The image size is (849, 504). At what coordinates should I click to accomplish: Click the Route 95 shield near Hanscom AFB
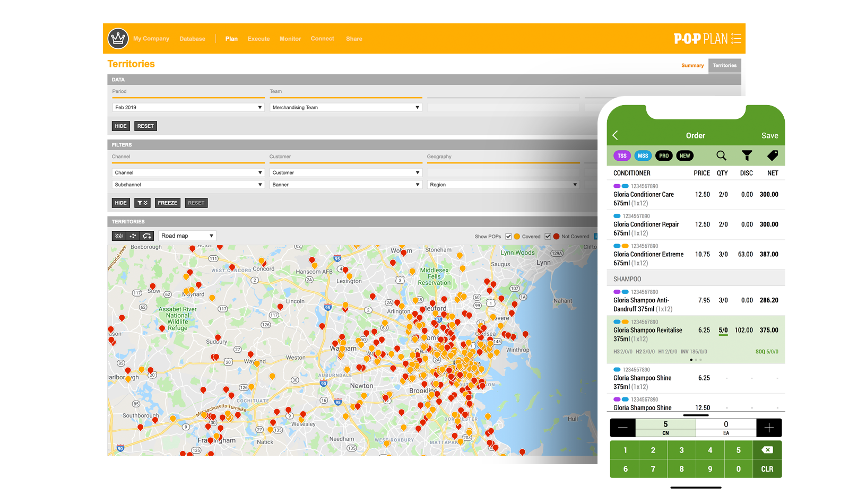(x=337, y=258)
